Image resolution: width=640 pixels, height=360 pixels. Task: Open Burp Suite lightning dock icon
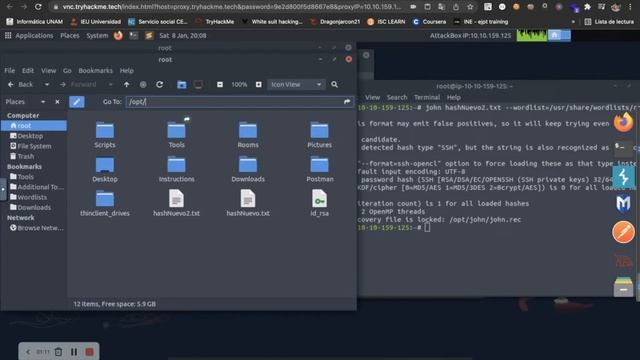[x=623, y=177]
